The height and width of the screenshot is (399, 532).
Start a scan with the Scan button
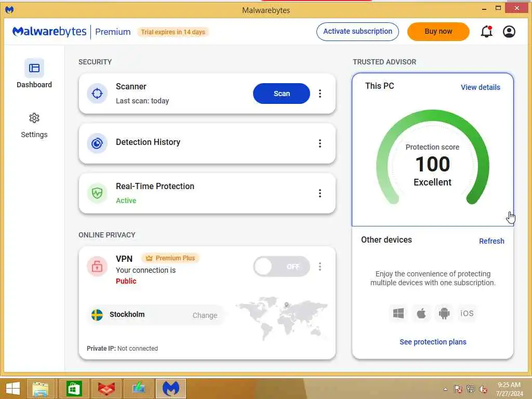(282, 94)
